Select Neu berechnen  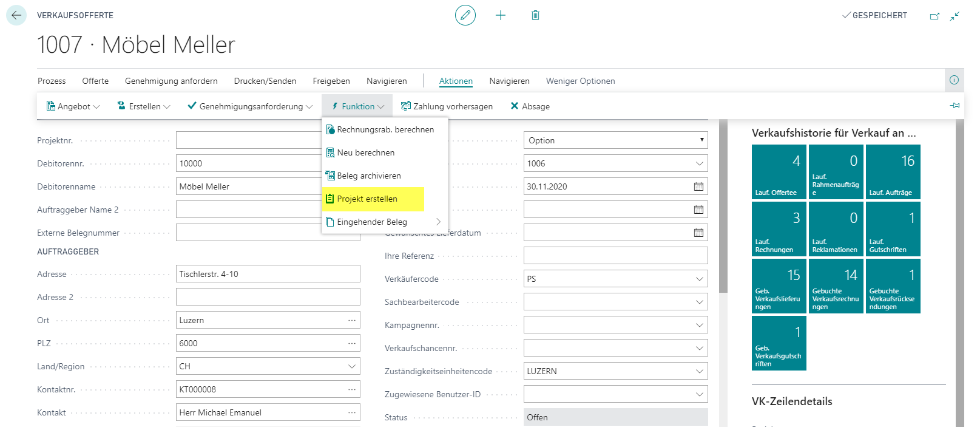(x=385, y=152)
